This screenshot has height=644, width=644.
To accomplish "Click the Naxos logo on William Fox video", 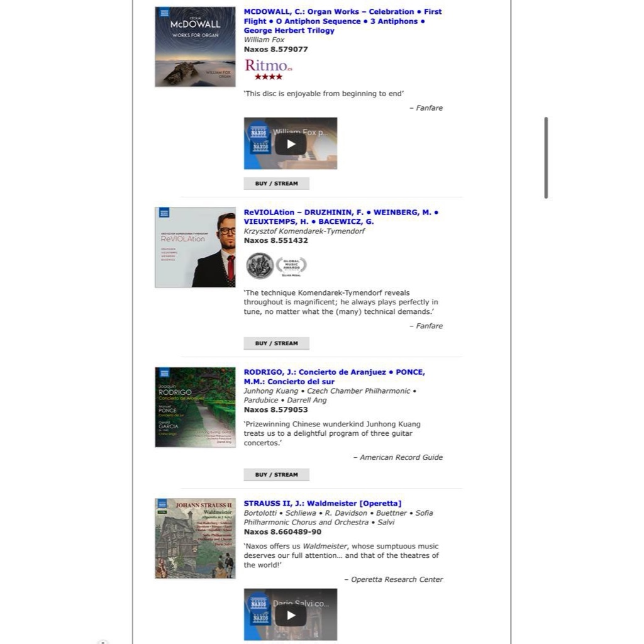I will (259, 132).
